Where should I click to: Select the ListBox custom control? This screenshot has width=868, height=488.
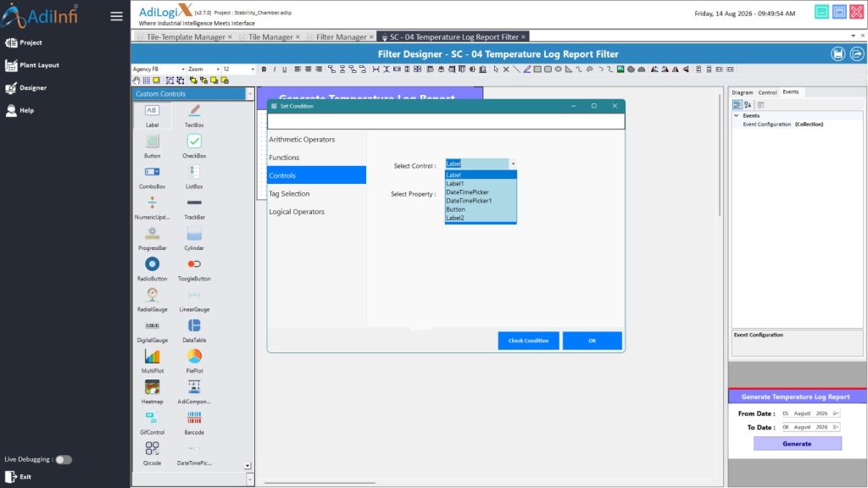pos(194,178)
